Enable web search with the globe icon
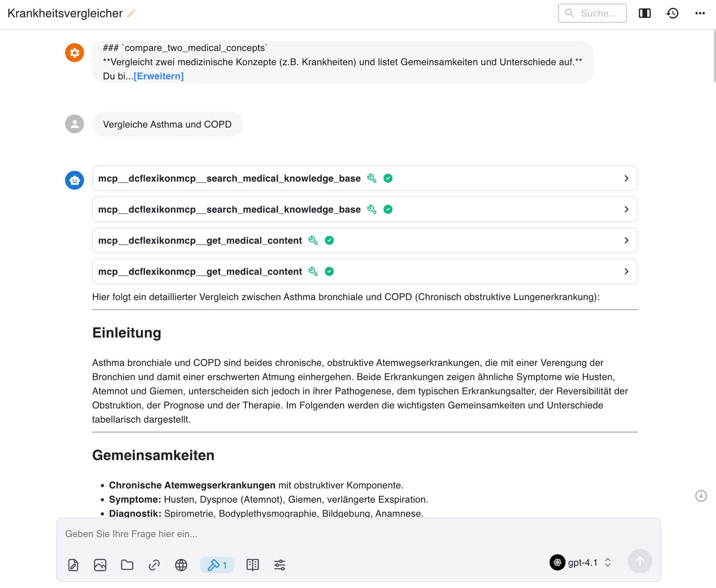The height and width of the screenshot is (588, 716). coord(182,565)
